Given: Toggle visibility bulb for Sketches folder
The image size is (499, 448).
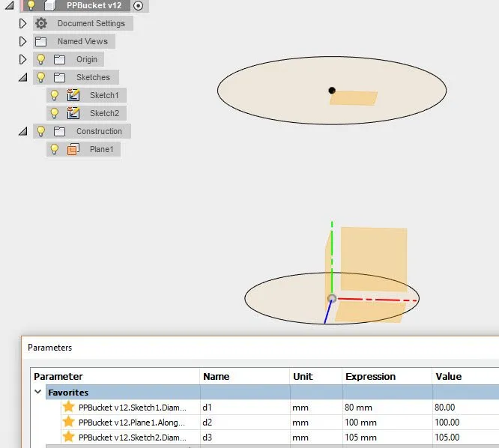Looking at the screenshot, I should coord(41,77).
